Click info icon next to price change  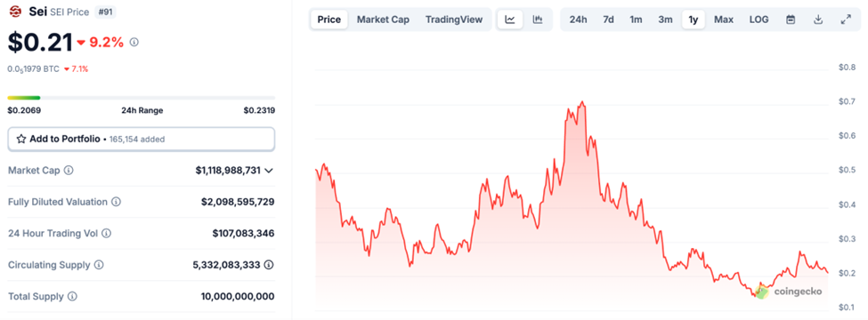click(134, 42)
